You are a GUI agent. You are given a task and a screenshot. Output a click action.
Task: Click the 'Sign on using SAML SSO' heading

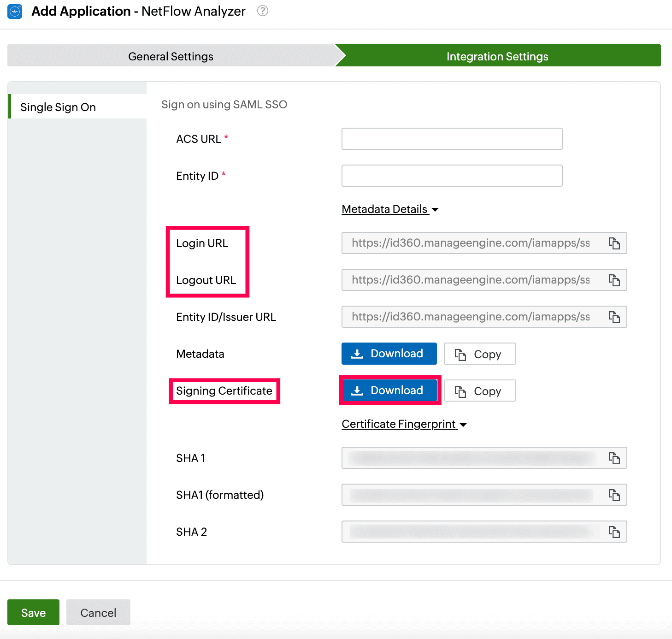click(224, 105)
